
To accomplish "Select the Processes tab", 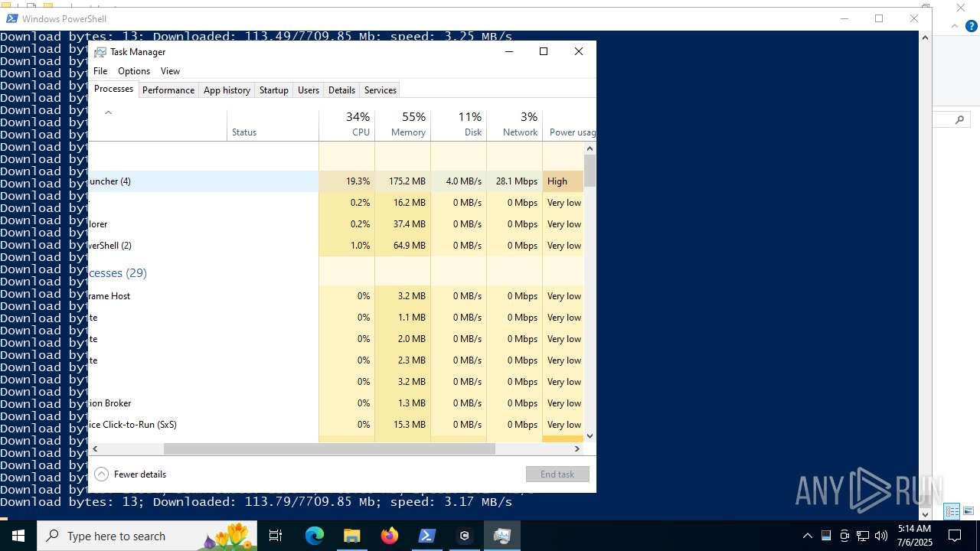I will click(x=113, y=89).
